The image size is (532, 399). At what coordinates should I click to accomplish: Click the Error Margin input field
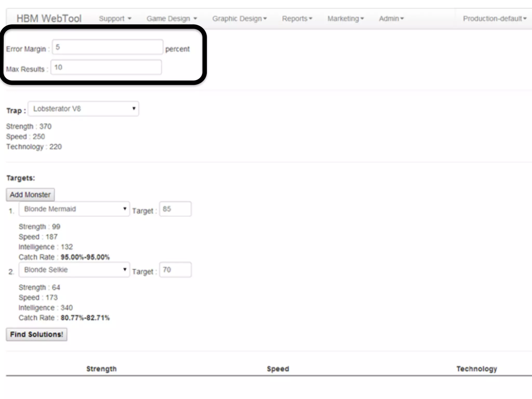click(107, 47)
